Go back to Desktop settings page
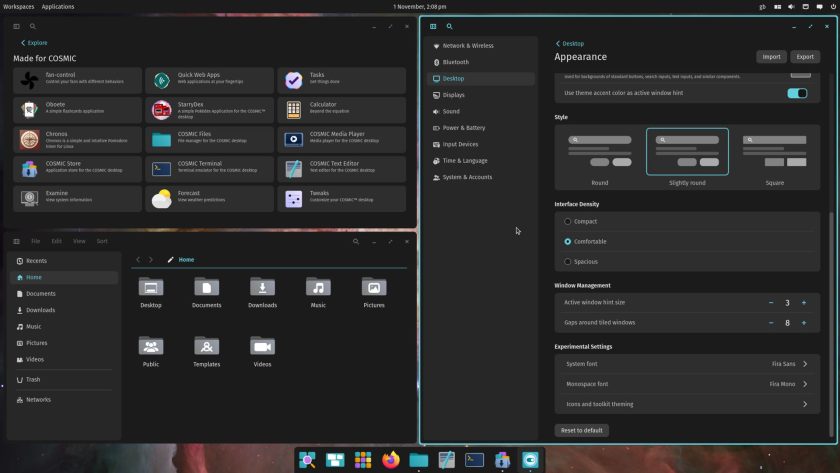This screenshot has height=473, width=840. click(x=569, y=43)
